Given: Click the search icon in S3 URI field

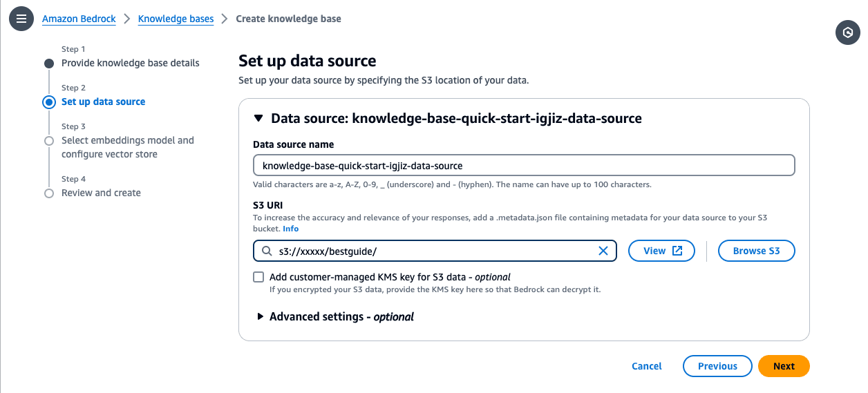Looking at the screenshot, I should coord(267,251).
